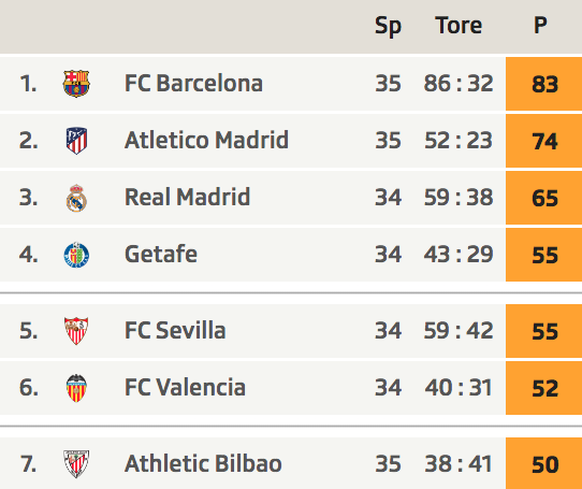Image resolution: width=582 pixels, height=489 pixels.
Task: Click the FC Barcelona club crest
Action: coord(76,84)
